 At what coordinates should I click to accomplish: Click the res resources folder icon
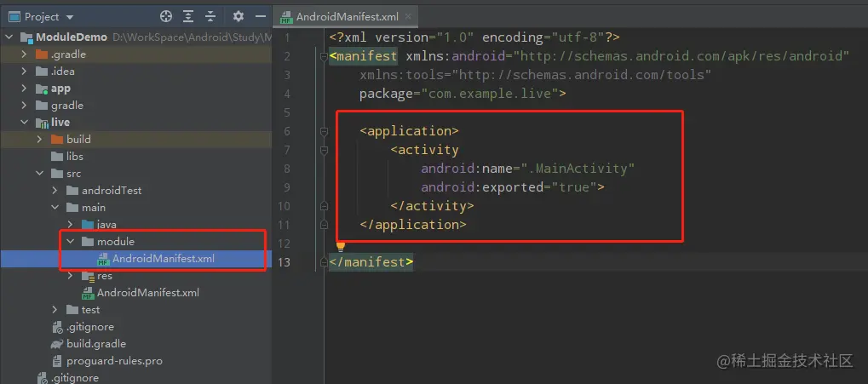click(x=88, y=276)
